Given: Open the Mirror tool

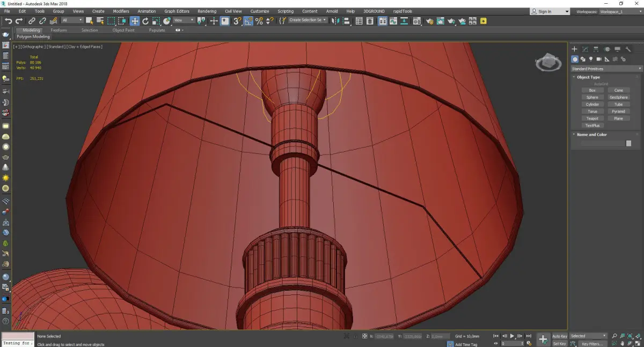Looking at the screenshot, I should 334,21.
